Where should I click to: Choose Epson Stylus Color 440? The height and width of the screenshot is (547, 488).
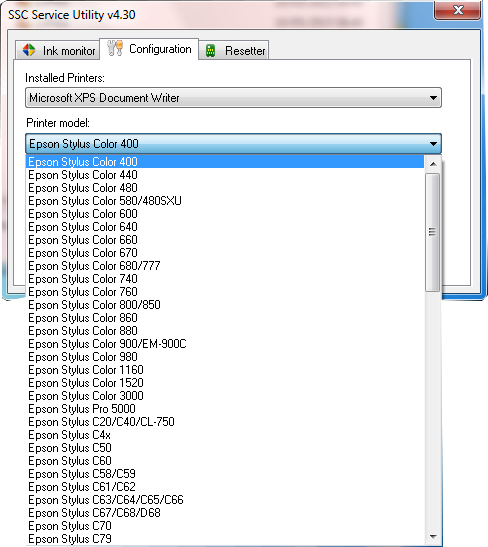tap(225, 175)
